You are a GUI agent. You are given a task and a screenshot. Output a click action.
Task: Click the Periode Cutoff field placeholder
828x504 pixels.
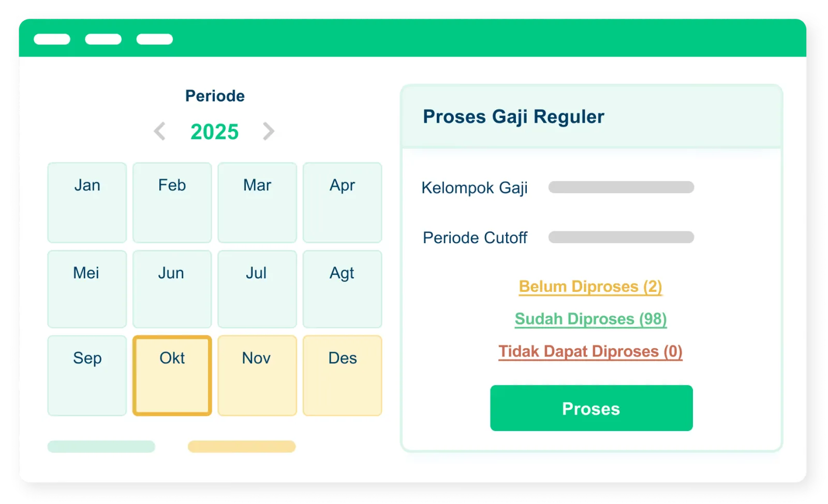click(621, 238)
